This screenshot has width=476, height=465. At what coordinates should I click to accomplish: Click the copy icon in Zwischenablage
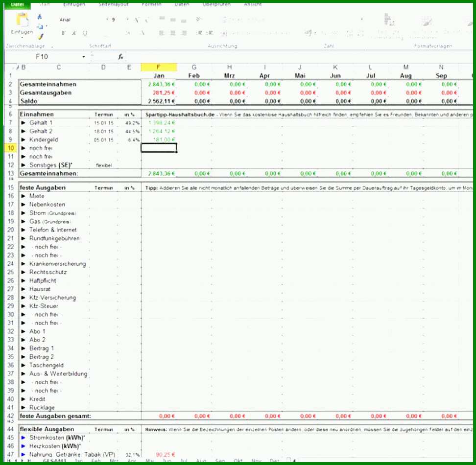(x=40, y=26)
